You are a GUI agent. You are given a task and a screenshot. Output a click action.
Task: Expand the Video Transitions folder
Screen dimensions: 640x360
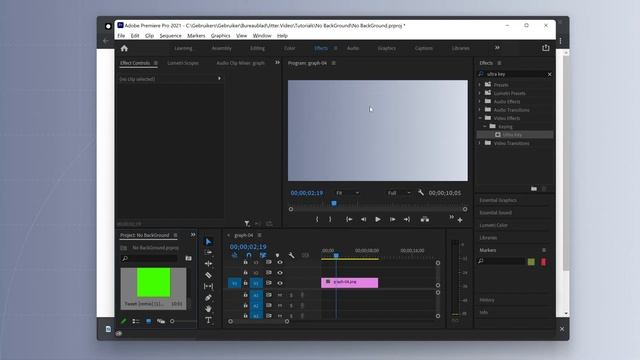(480, 143)
